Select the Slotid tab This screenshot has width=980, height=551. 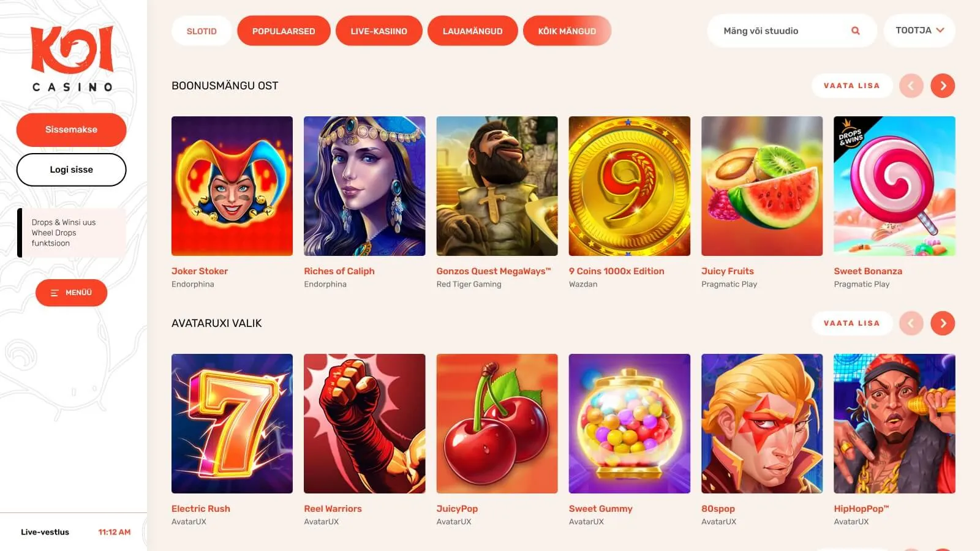pos(202,31)
